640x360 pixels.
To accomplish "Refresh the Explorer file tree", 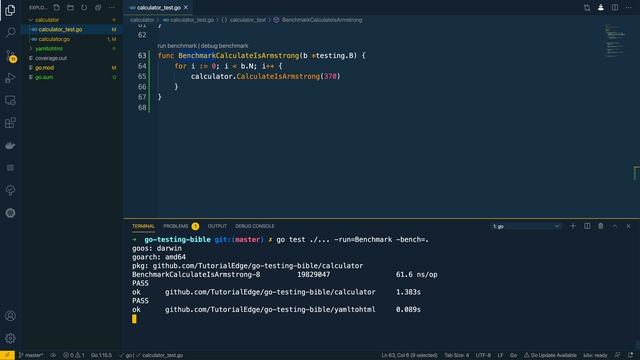I will pyautogui.click(x=84, y=7).
